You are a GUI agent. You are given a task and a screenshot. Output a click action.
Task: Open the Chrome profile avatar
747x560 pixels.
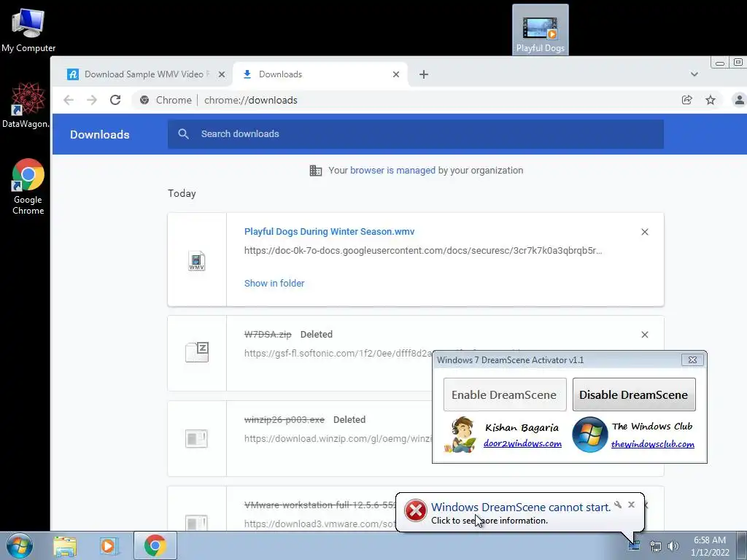tap(740, 100)
